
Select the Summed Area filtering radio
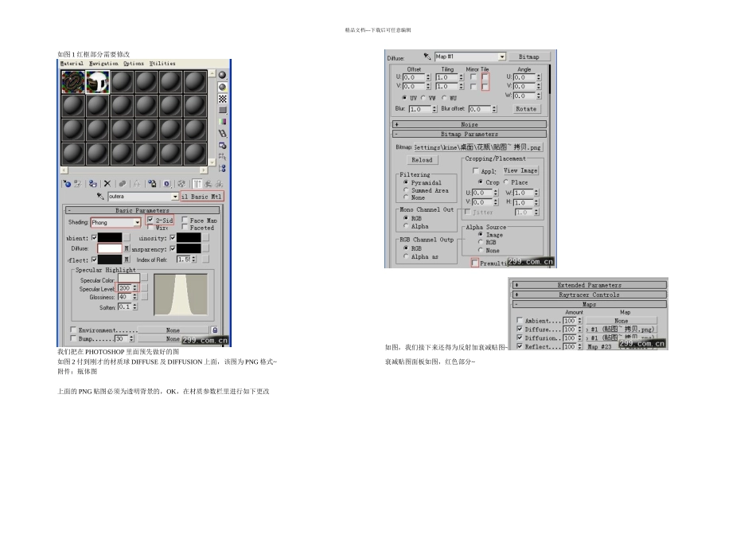pyautogui.click(x=406, y=190)
